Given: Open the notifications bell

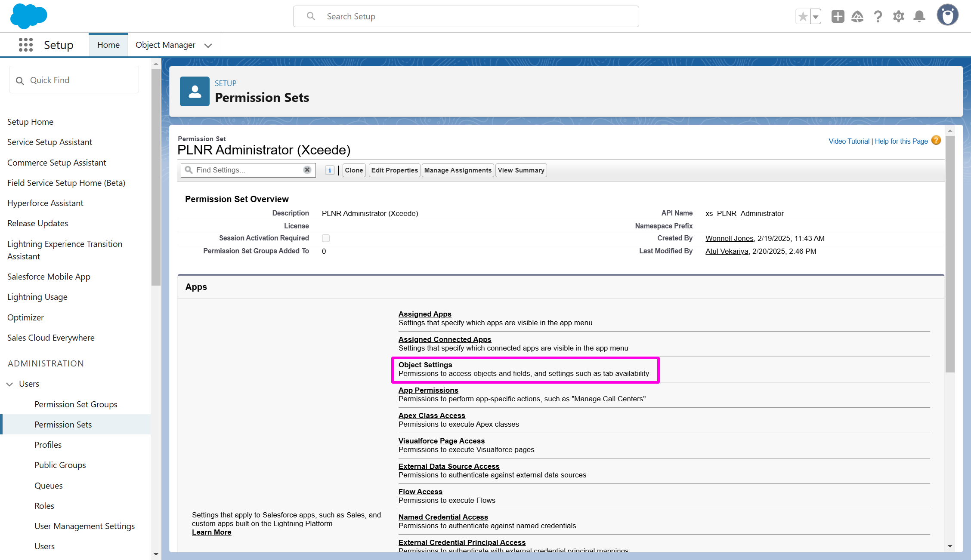Looking at the screenshot, I should click(x=919, y=17).
